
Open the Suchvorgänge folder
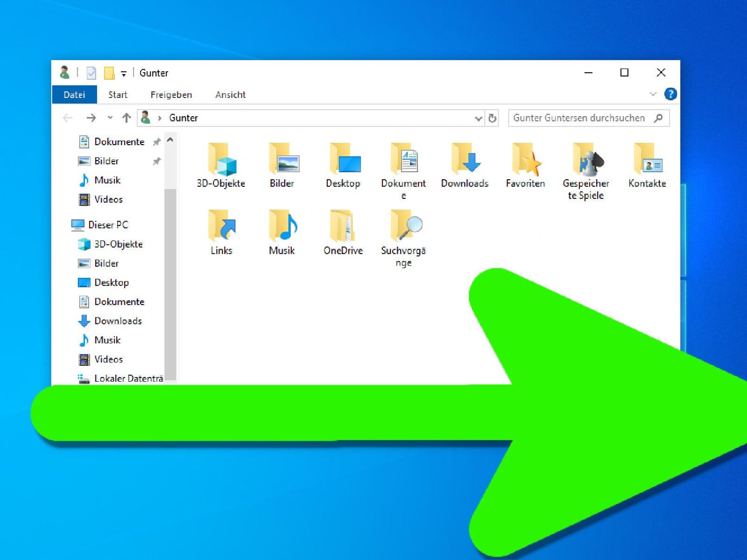click(x=403, y=228)
